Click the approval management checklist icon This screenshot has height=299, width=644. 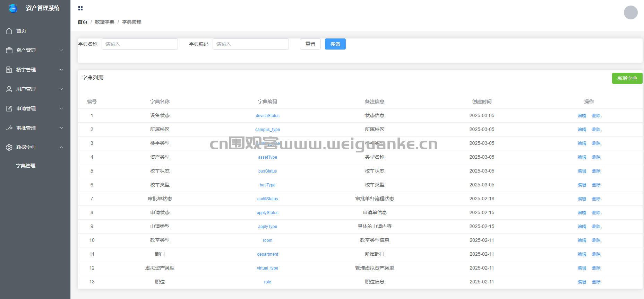click(9, 128)
